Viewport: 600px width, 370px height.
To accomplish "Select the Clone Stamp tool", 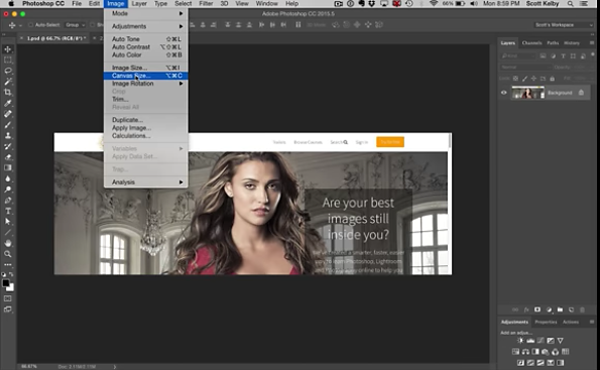I will (x=8, y=135).
